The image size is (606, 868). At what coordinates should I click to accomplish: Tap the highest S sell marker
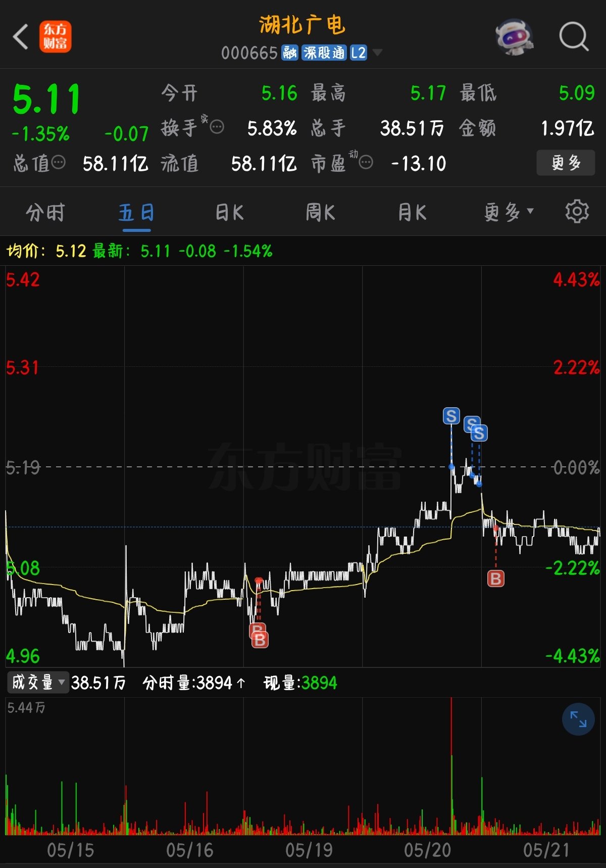pyautogui.click(x=451, y=416)
